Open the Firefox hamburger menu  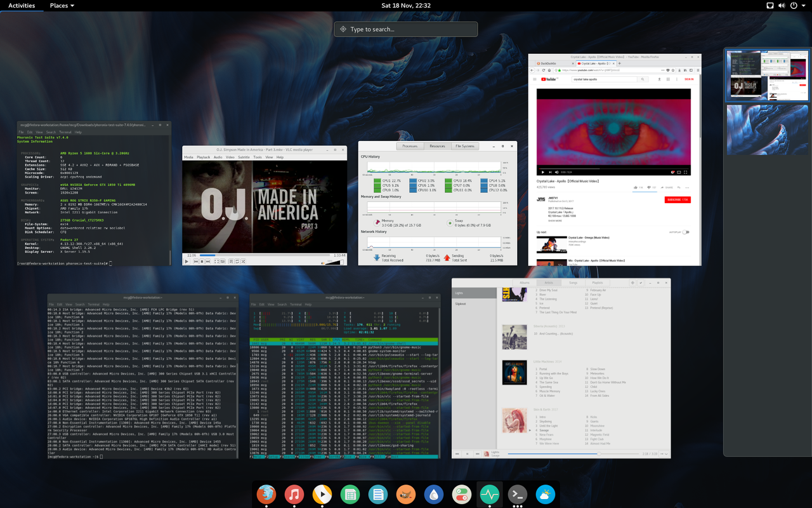coord(697,70)
